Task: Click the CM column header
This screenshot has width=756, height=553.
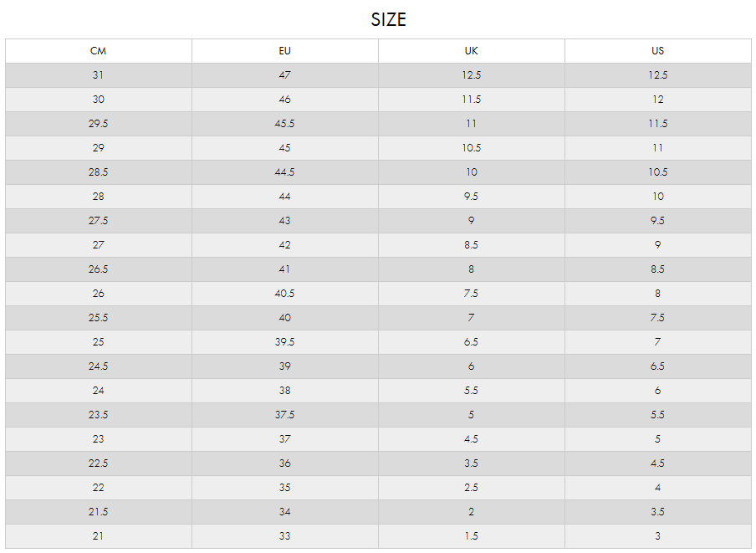Action: coord(99,51)
